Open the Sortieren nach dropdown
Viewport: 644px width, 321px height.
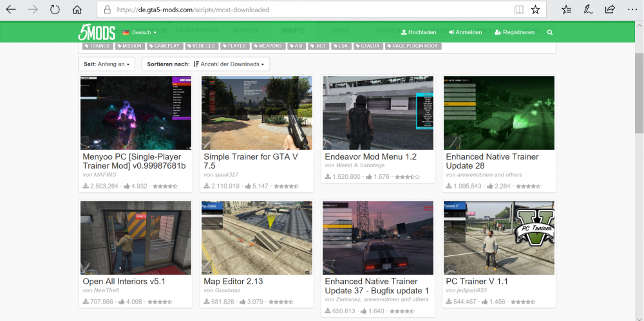[206, 64]
